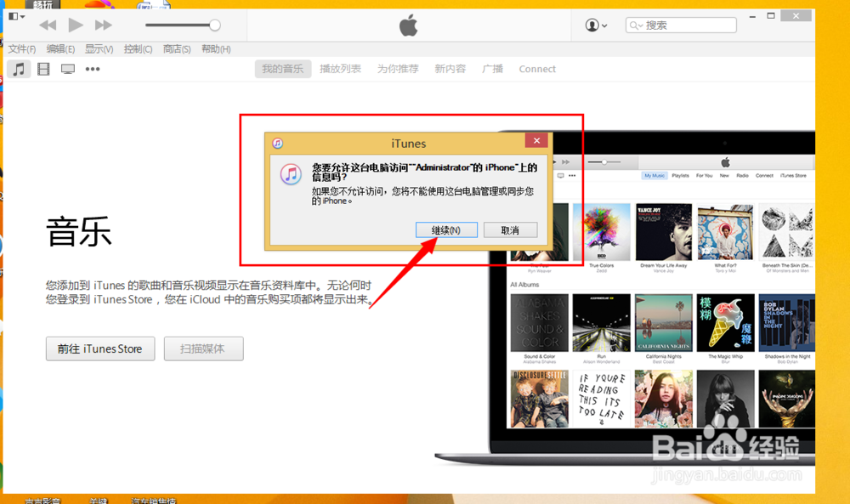Click the Disclosure Settle album cover
The width and height of the screenshot is (850, 504).
(540, 399)
